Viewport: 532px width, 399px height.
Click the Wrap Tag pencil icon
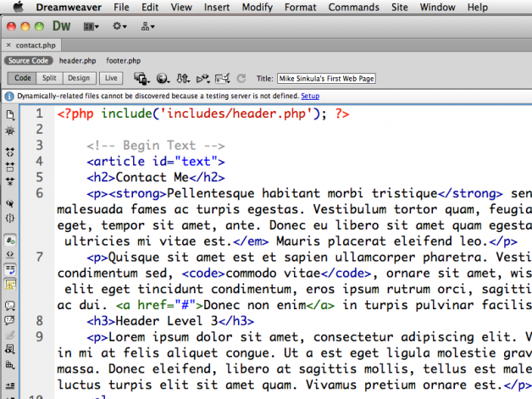pyautogui.click(x=10, y=335)
